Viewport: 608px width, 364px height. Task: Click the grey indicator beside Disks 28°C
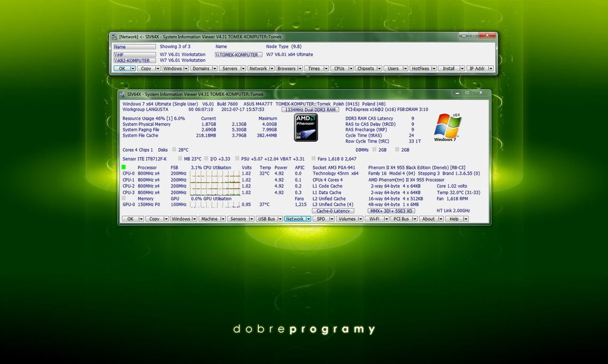coord(174,149)
